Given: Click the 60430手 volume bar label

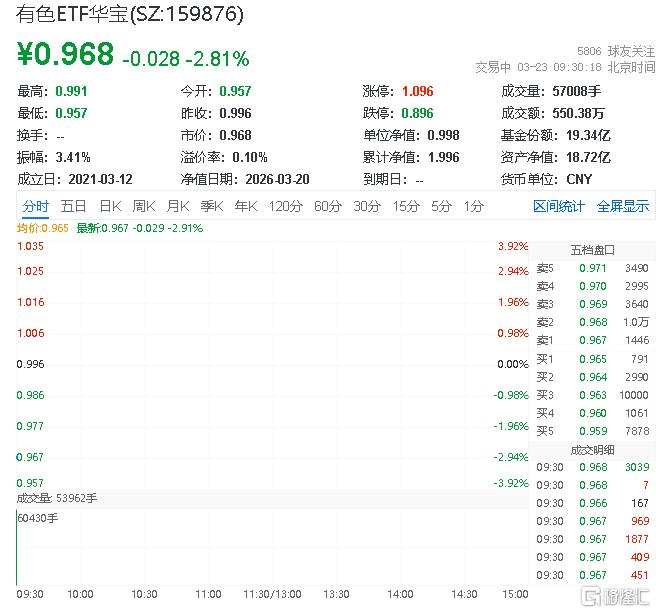Looking at the screenshot, I should [38, 518].
